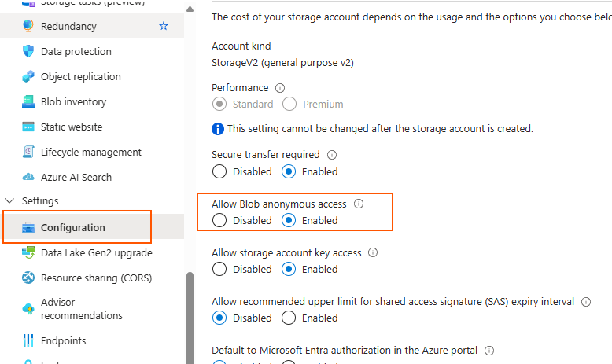Click the Static website icon
The image size is (612, 364).
point(28,127)
